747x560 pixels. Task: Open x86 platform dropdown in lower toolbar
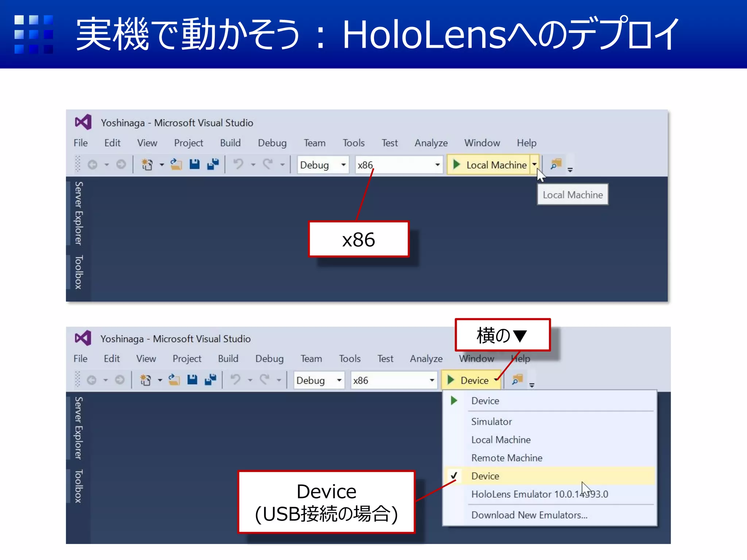(x=394, y=380)
